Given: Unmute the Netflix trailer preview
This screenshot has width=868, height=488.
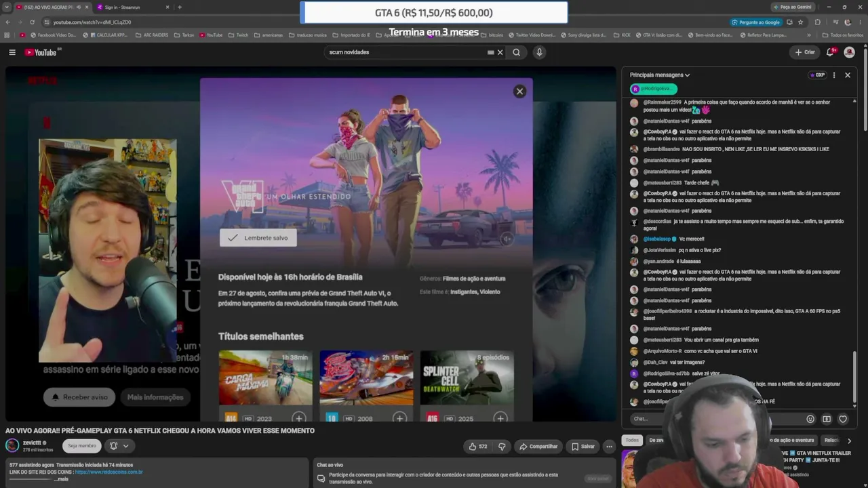Looking at the screenshot, I should point(507,239).
